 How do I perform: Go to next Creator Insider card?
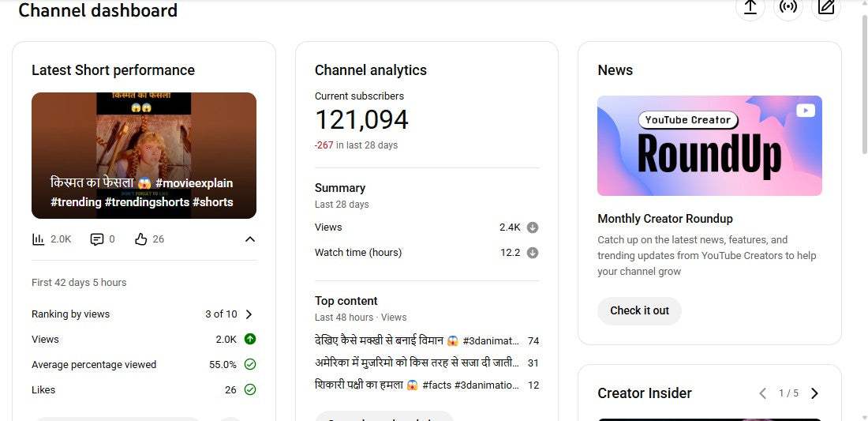pos(814,393)
